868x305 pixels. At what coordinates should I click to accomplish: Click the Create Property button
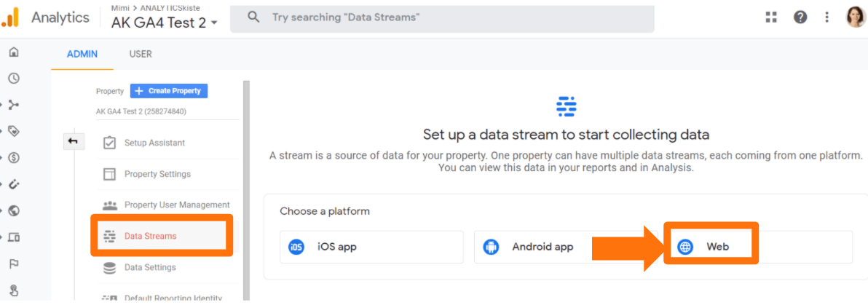[169, 91]
